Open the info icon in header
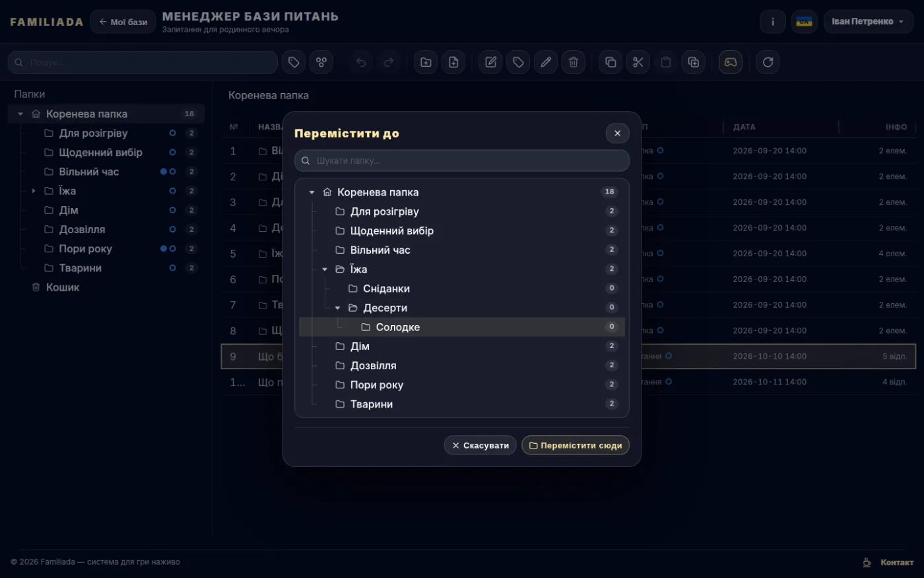 [x=773, y=22]
